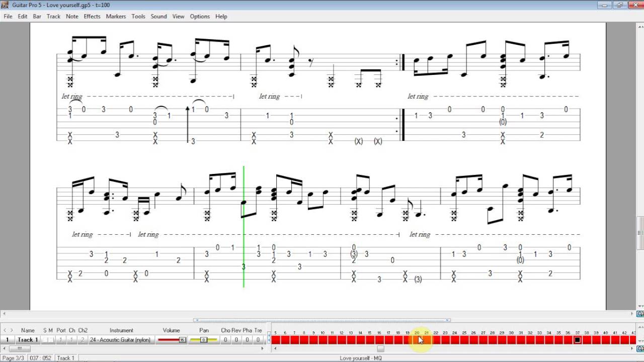
Task: Toggle Solo checkbox for Track 1
Action: (x=45, y=340)
